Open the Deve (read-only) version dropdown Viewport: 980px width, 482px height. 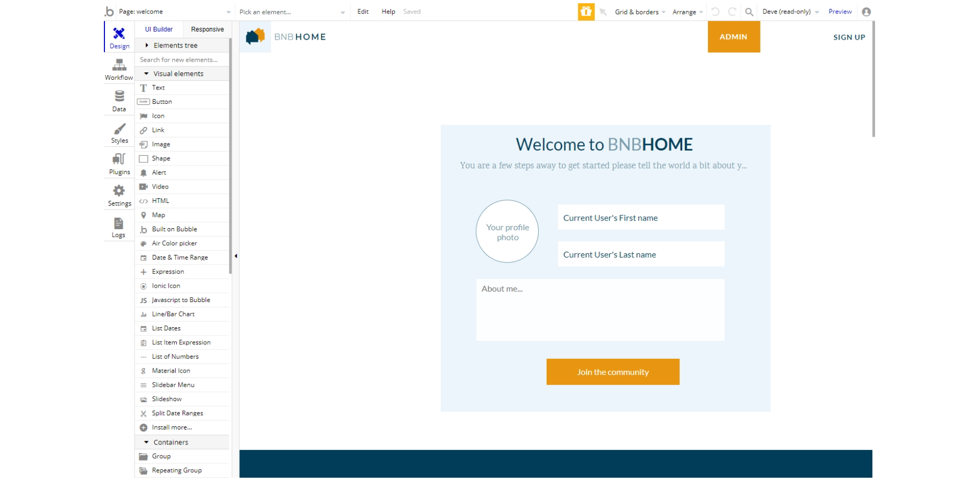pyautogui.click(x=790, y=12)
